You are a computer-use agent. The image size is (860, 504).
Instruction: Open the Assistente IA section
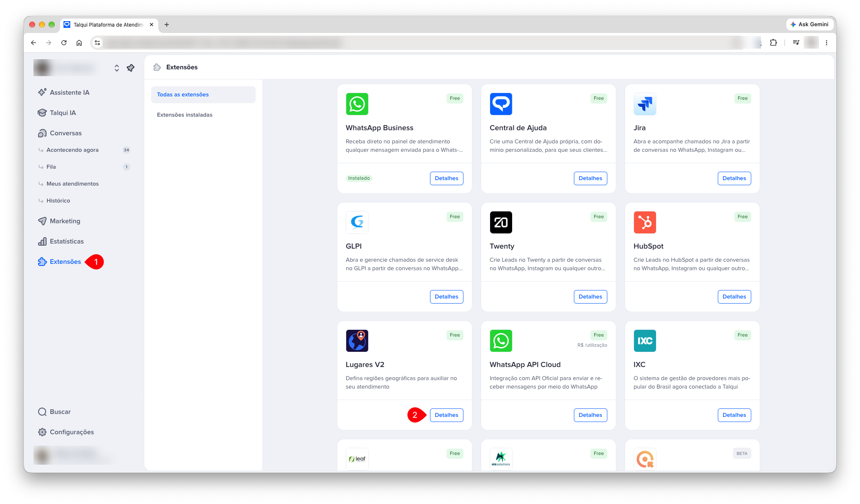click(64, 92)
